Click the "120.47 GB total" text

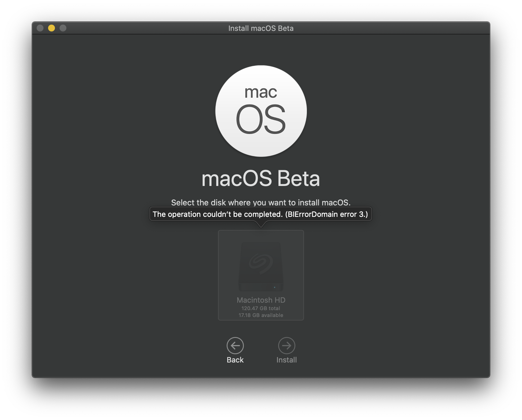[261, 308]
